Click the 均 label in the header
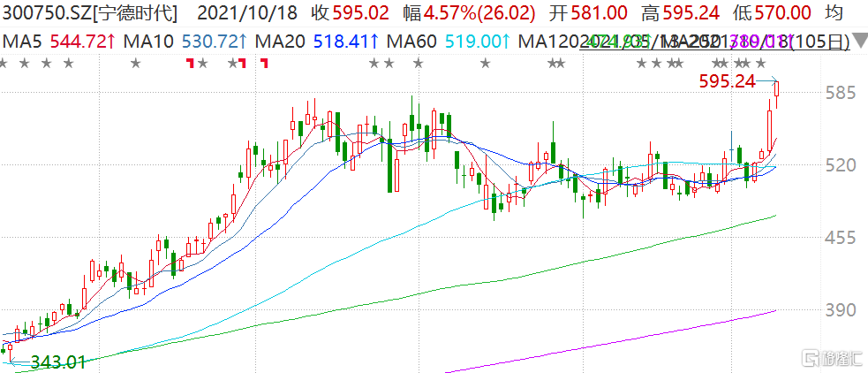Viewport: 868px width, 373px height. tap(834, 12)
